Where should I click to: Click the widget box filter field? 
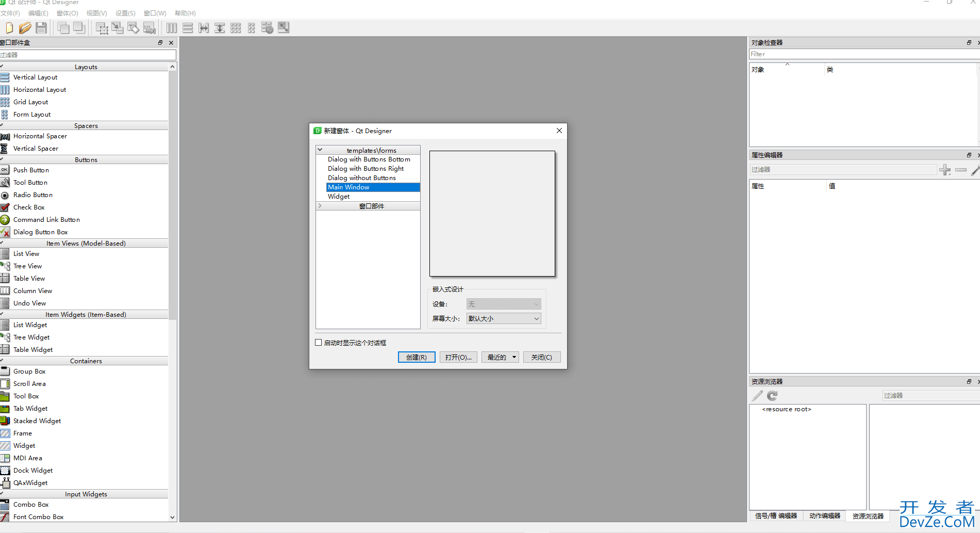(x=88, y=55)
